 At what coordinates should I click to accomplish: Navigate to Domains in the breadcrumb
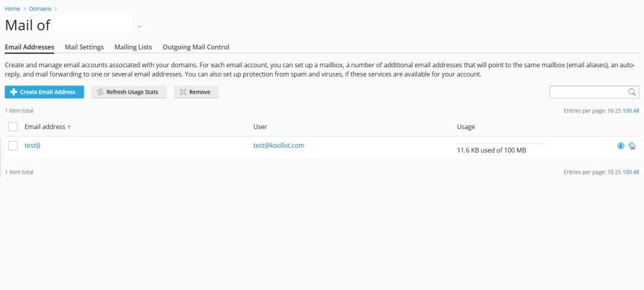pos(41,9)
